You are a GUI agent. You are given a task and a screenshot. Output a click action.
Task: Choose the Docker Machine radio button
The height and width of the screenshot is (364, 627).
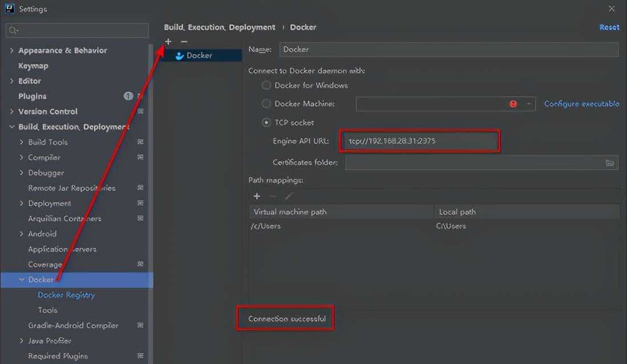(x=266, y=103)
